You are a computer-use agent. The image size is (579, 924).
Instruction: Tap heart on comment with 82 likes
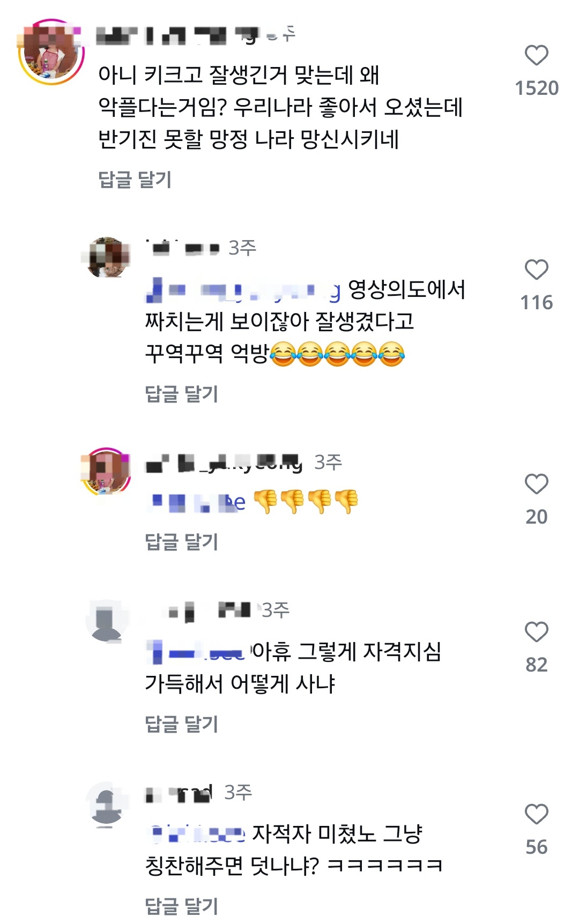click(536, 632)
